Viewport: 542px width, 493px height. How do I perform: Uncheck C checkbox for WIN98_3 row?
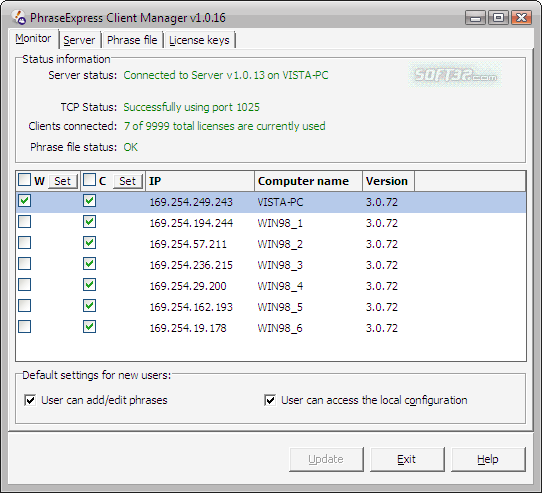[90, 264]
